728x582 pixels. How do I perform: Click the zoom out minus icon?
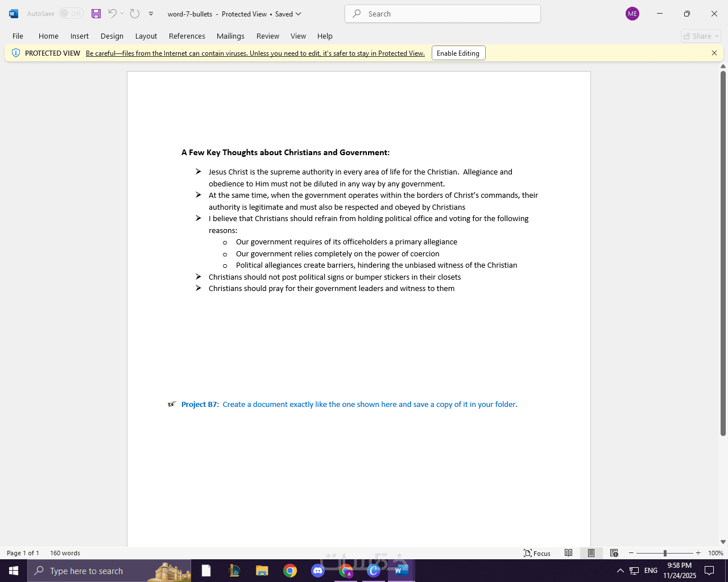[x=631, y=553]
